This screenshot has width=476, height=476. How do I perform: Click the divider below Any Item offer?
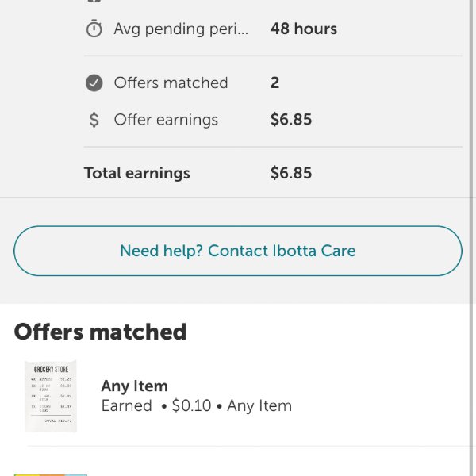coord(248,446)
